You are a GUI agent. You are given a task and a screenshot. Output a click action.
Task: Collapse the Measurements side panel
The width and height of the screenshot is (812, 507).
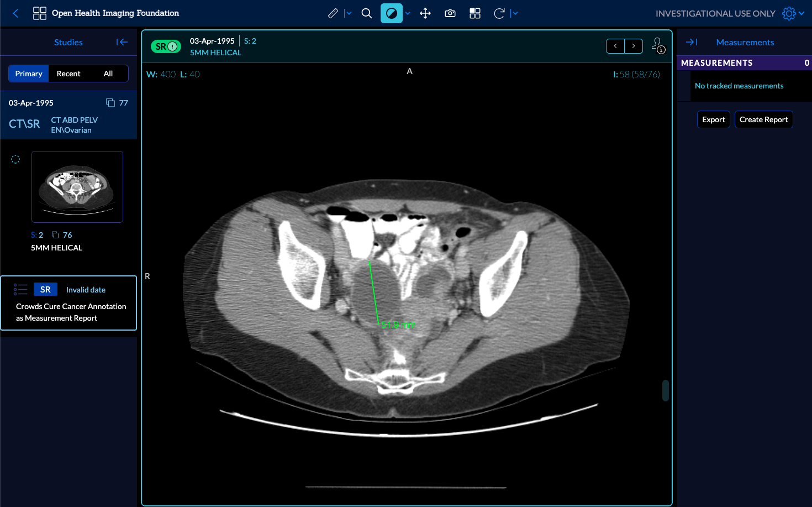[691, 42]
